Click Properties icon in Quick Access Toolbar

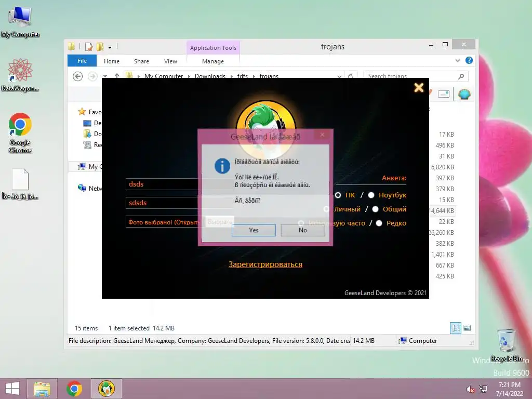click(89, 47)
